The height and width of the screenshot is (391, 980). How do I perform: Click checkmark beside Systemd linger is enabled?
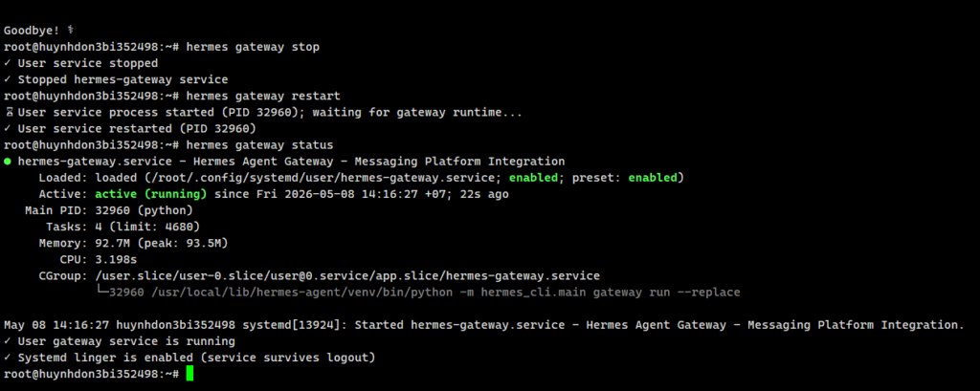point(8,358)
